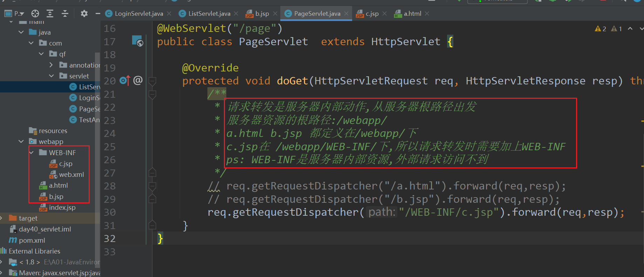Select the JDK 1.8 library entry

[55, 262]
